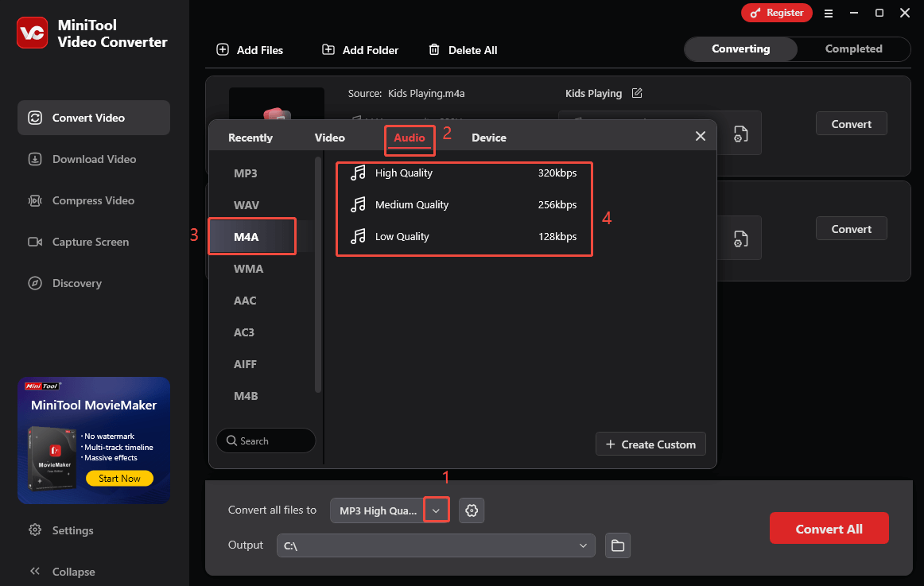Open output settings for second file

741,239
